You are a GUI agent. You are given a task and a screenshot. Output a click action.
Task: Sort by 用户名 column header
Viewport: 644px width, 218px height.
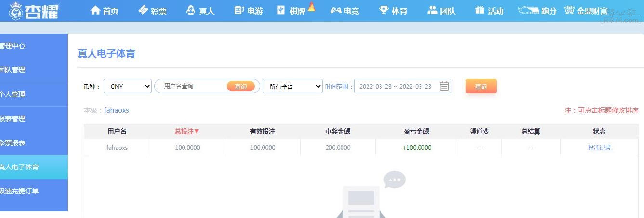pos(117,131)
